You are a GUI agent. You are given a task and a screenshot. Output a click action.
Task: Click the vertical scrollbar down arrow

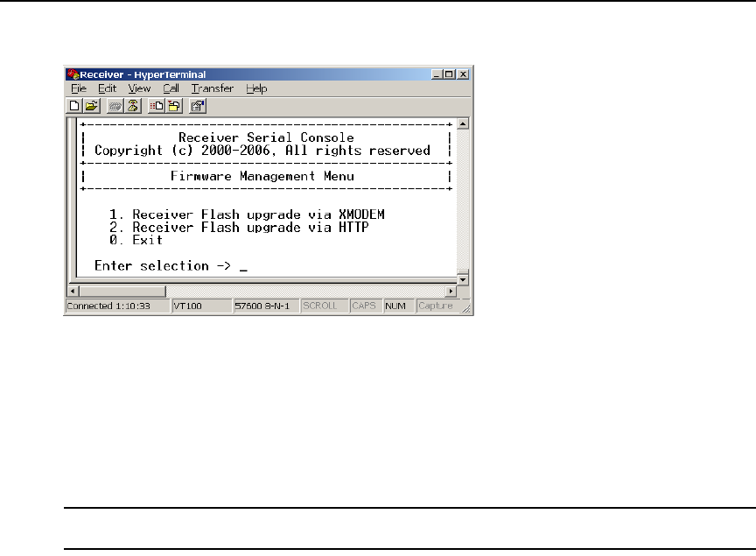[x=463, y=279]
